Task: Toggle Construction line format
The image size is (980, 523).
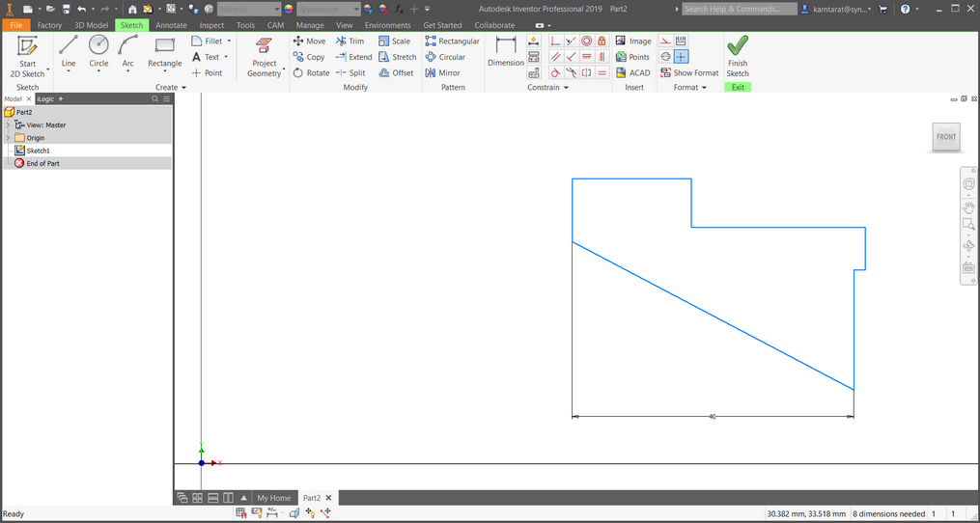Action: (665, 41)
